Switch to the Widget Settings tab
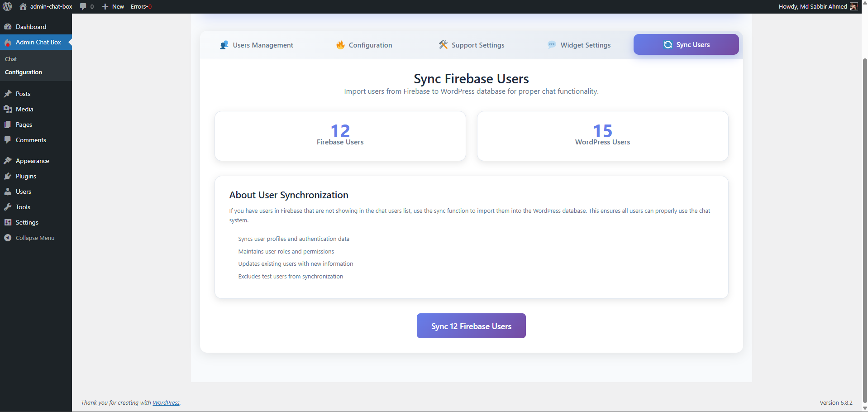This screenshot has height=412, width=868. click(x=579, y=45)
